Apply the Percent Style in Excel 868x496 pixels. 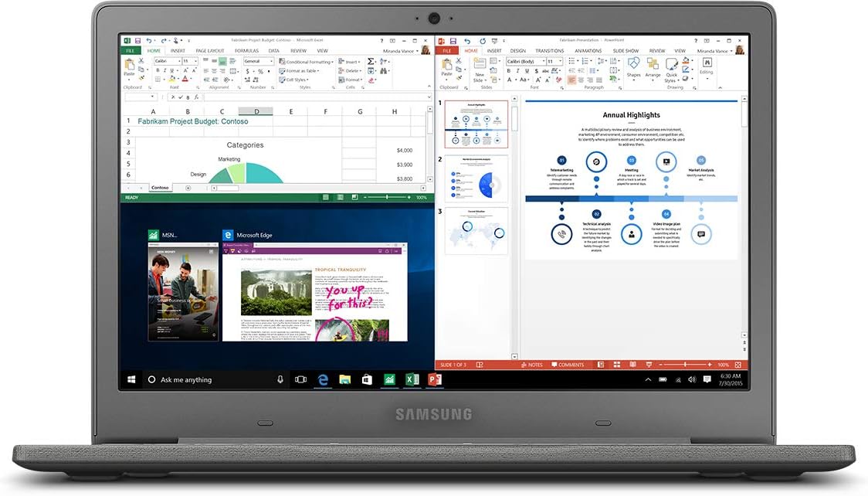tap(260, 71)
